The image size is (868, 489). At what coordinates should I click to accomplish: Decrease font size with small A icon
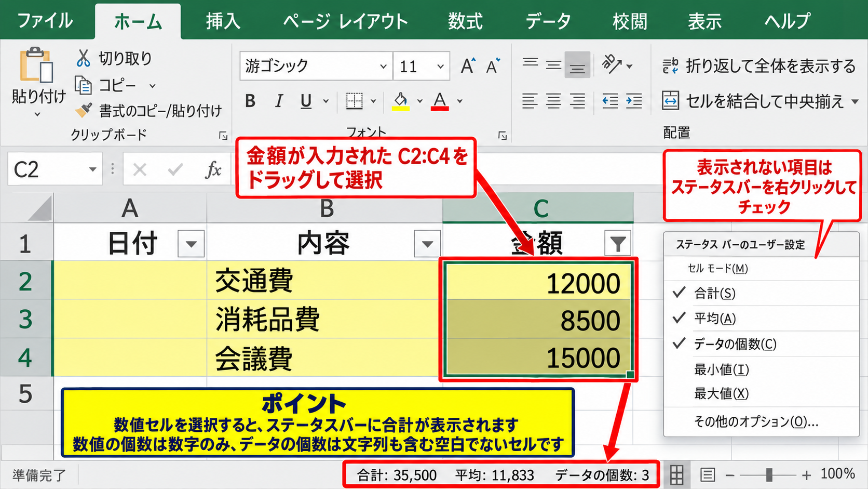point(493,66)
